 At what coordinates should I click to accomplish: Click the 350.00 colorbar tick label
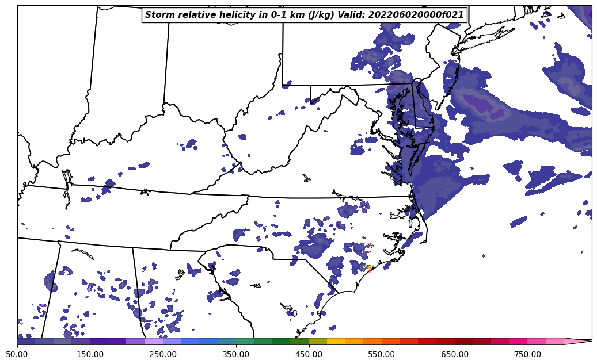point(236,354)
